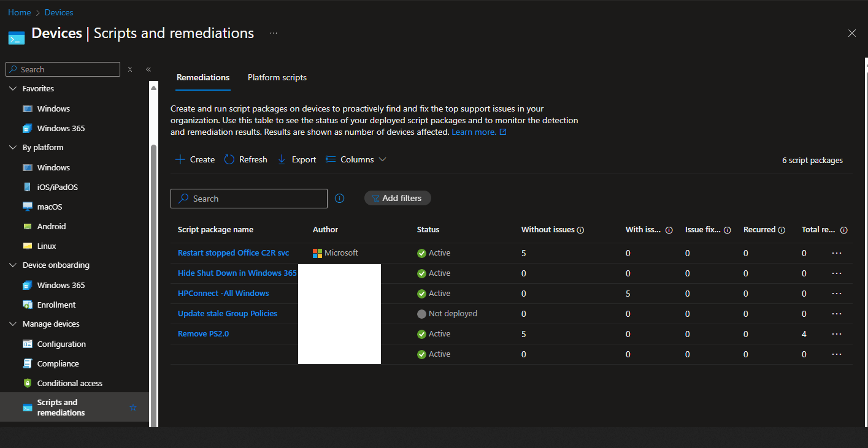Collapse the Manage devices section
868x448 pixels.
13,324
